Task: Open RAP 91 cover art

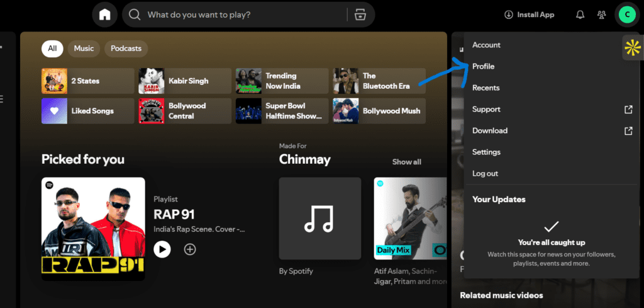Action: [x=93, y=229]
